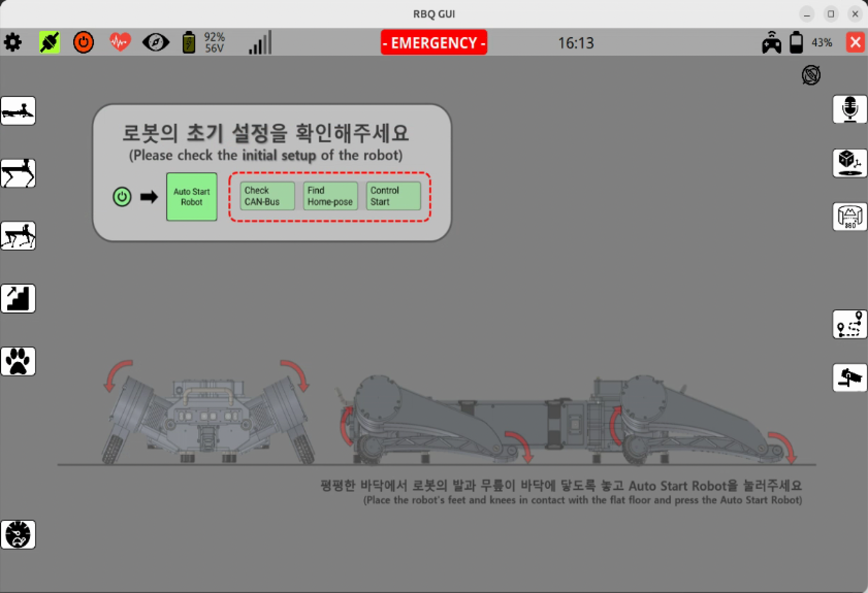868x593 pixels.
Task: Click the gamepad controller icon
Action: (x=771, y=42)
